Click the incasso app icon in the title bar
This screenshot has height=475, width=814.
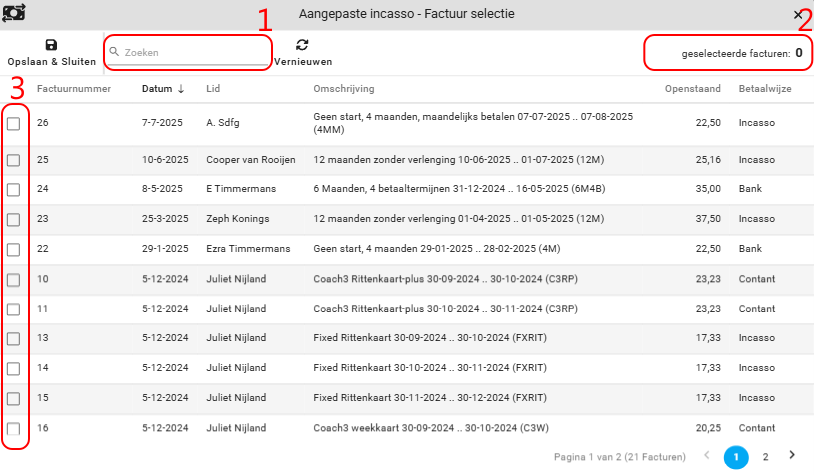pyautogui.click(x=15, y=15)
